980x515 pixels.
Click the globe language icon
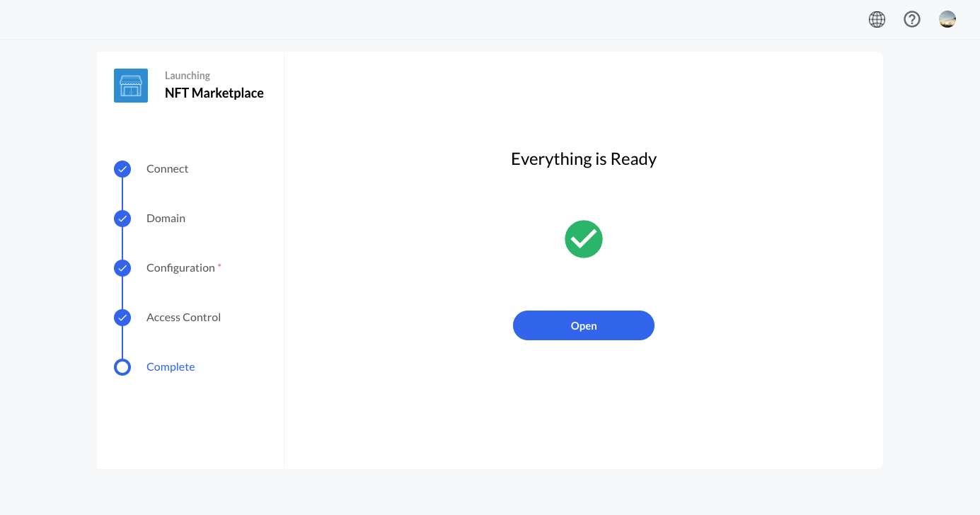877,20
